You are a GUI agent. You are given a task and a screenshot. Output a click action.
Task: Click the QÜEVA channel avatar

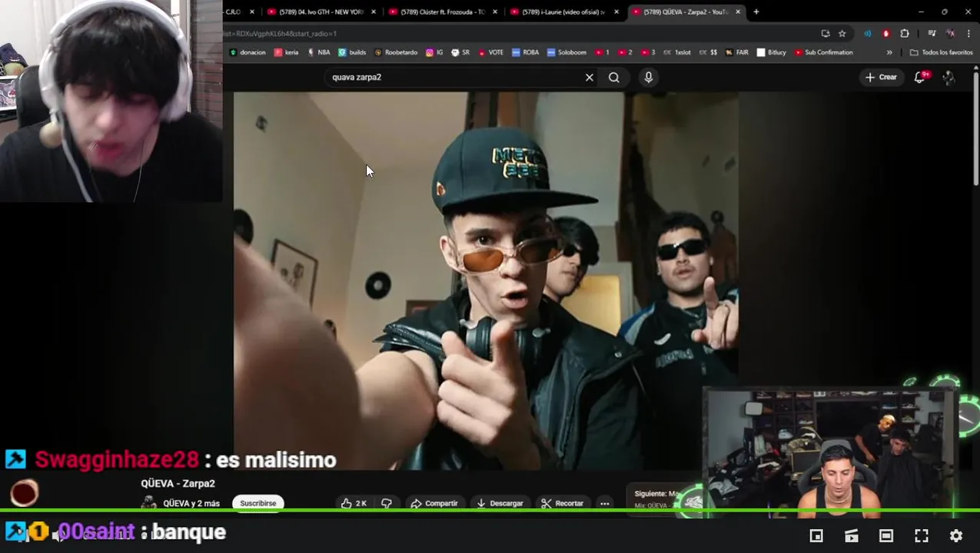[149, 503]
